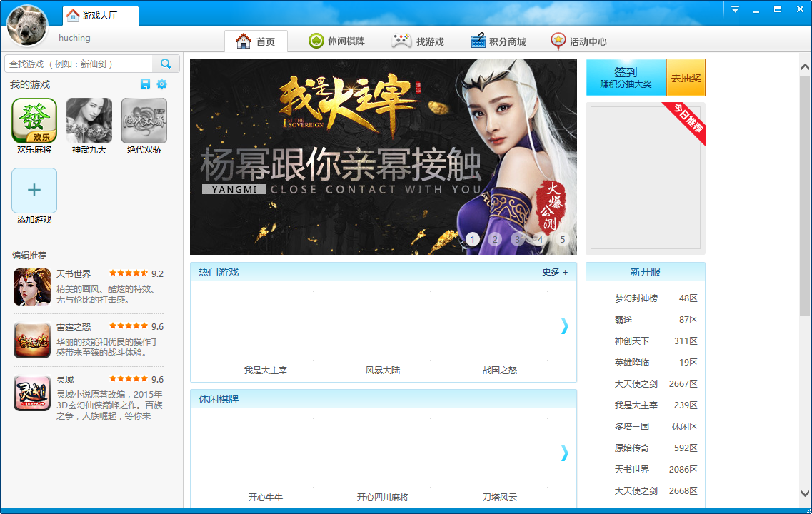The height and width of the screenshot is (514, 812).
Task: Open 天书世界 recommendation thumbnail
Action: pos(32,287)
